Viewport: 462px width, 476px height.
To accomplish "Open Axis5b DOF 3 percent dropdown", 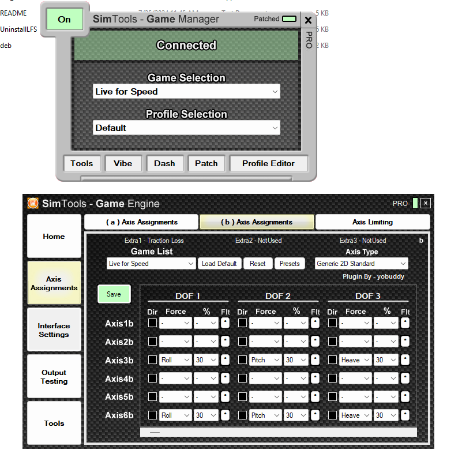I will tap(386, 396).
